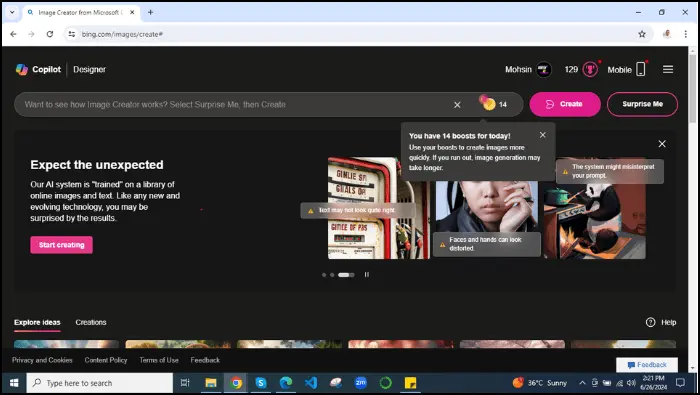700x395 pixels.
Task: Open File Explorer from taskbar
Action: pyautogui.click(x=211, y=383)
